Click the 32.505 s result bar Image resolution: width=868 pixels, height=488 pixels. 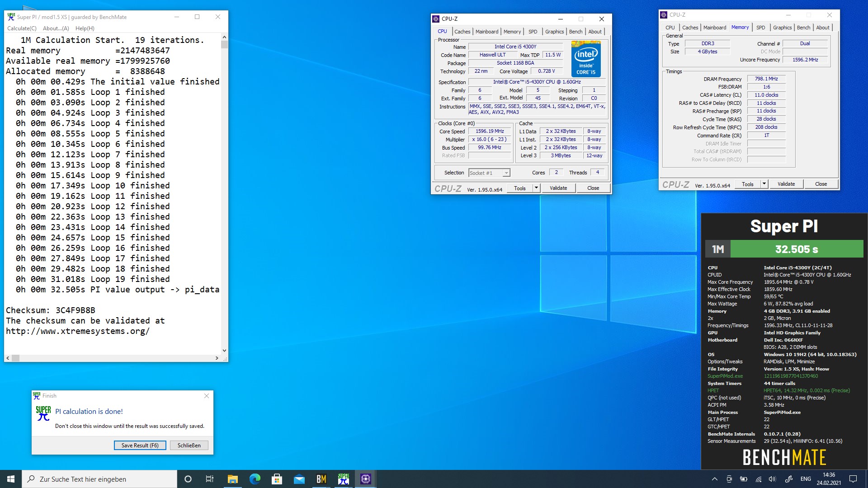click(797, 249)
